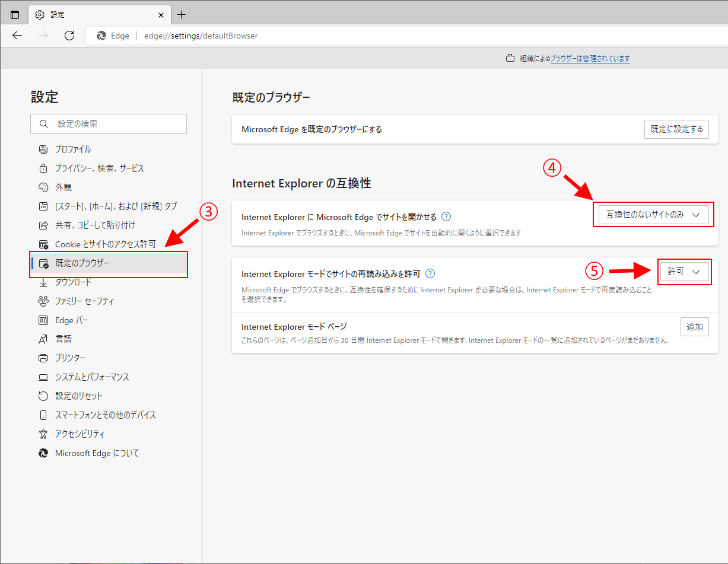Image resolution: width=728 pixels, height=564 pixels.
Task: Click the 言語 icon
Action: coord(43,339)
